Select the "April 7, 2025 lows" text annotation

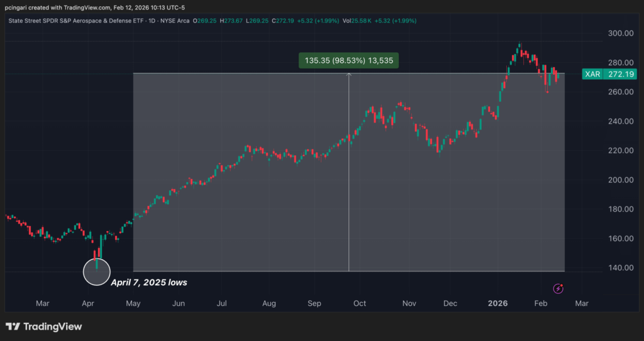tap(148, 283)
